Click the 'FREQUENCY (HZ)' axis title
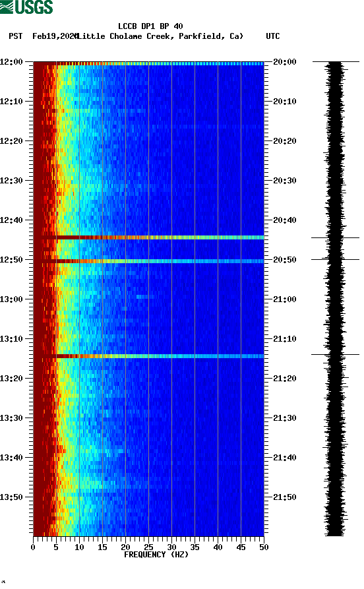 (x=156, y=555)
